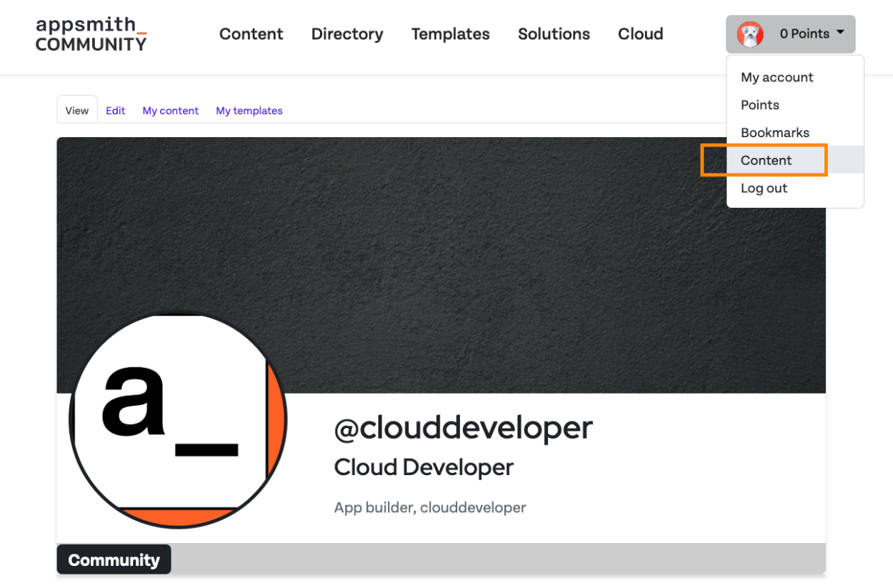Switch to the View tab
The image size is (893, 588).
click(x=77, y=110)
